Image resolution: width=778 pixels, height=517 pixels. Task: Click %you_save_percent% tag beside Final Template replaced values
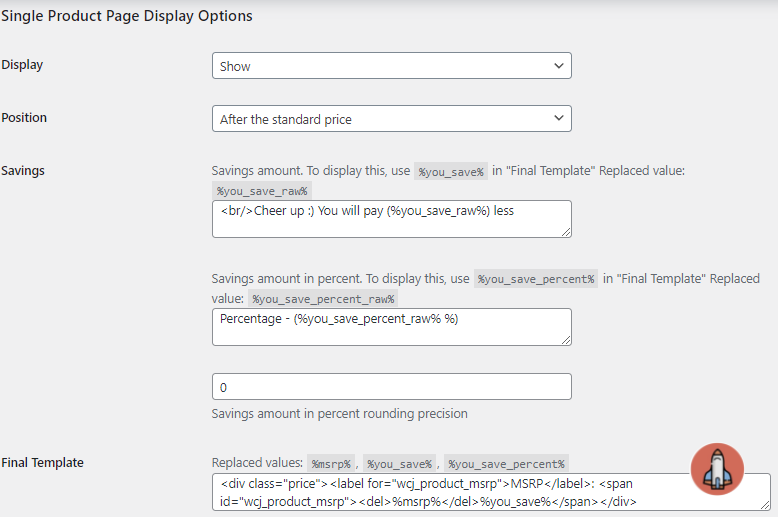click(x=506, y=464)
